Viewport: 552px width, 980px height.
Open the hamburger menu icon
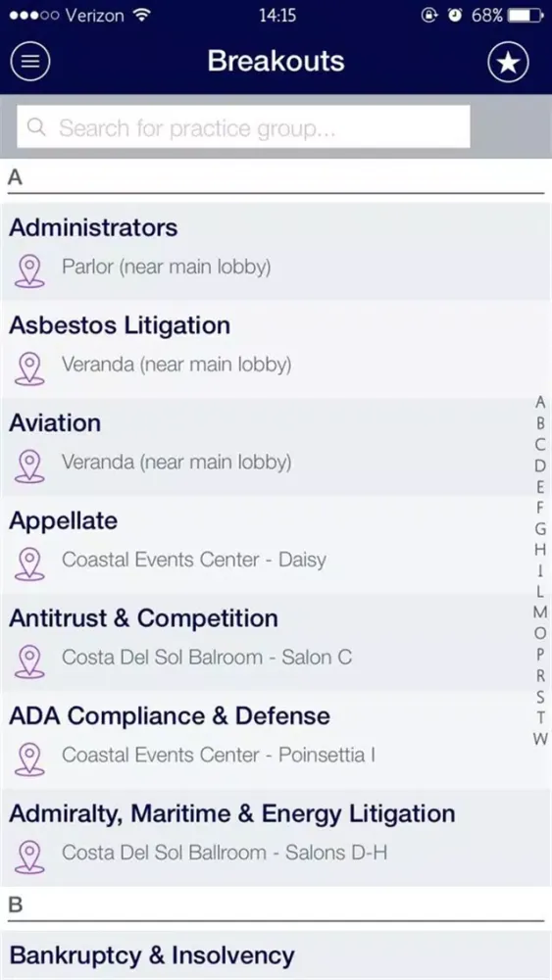point(30,61)
